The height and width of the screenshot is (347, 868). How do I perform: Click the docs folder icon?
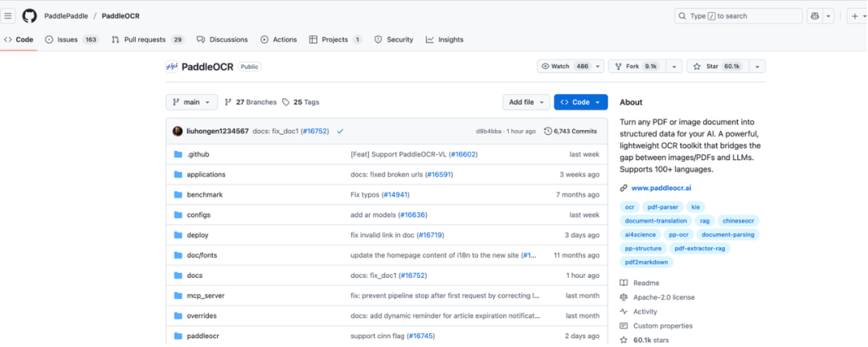point(178,275)
